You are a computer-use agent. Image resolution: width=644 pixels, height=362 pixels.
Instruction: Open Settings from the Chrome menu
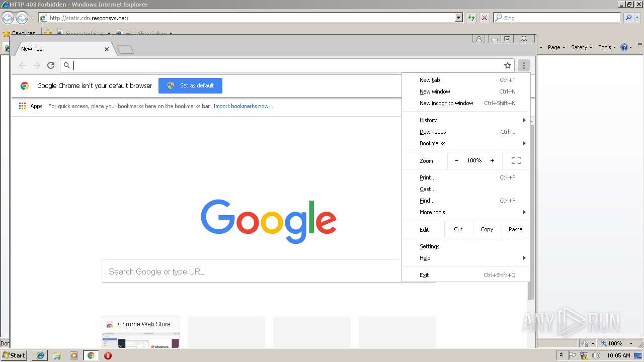(x=466, y=246)
